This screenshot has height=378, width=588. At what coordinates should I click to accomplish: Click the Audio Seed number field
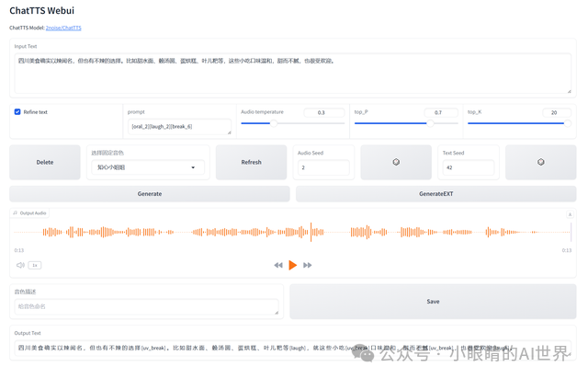pos(323,167)
